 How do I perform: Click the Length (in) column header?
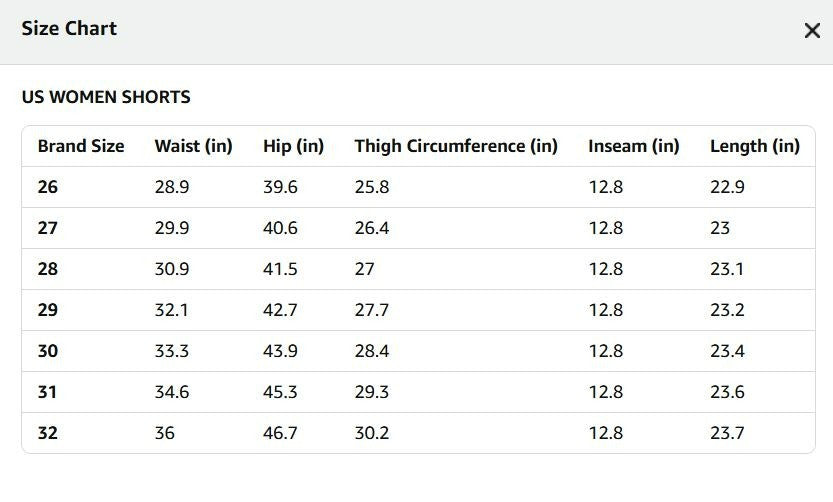(x=754, y=146)
